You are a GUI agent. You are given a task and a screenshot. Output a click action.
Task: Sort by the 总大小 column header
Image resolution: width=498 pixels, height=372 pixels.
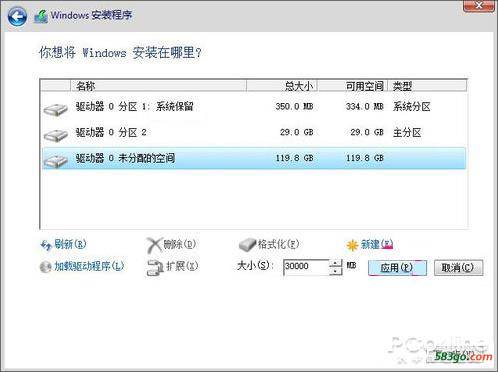(x=282, y=86)
